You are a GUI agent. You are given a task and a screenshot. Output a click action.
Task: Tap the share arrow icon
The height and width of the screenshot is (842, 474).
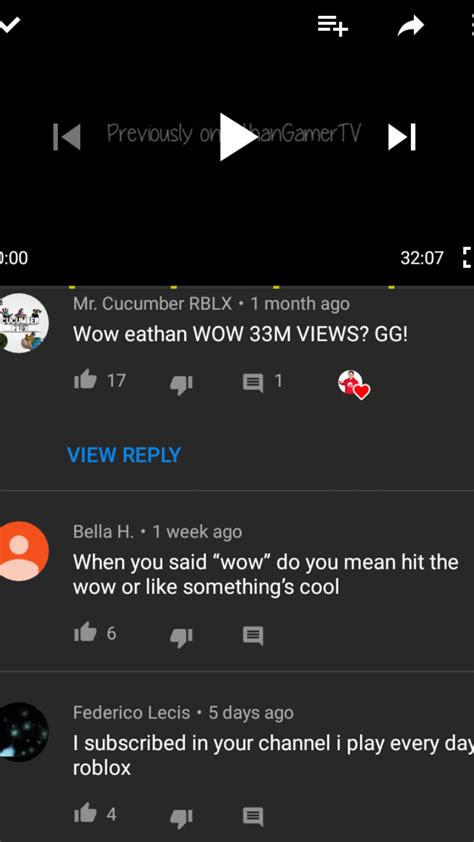coord(411,25)
